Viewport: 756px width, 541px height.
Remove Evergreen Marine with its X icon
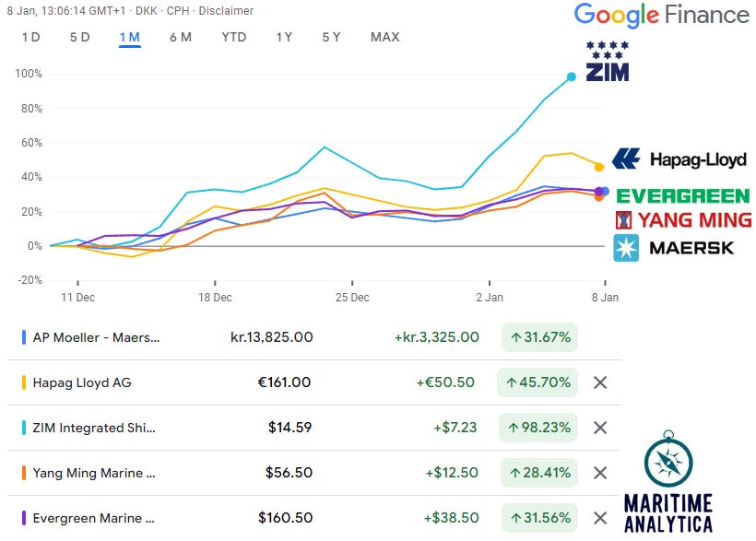tap(600, 518)
